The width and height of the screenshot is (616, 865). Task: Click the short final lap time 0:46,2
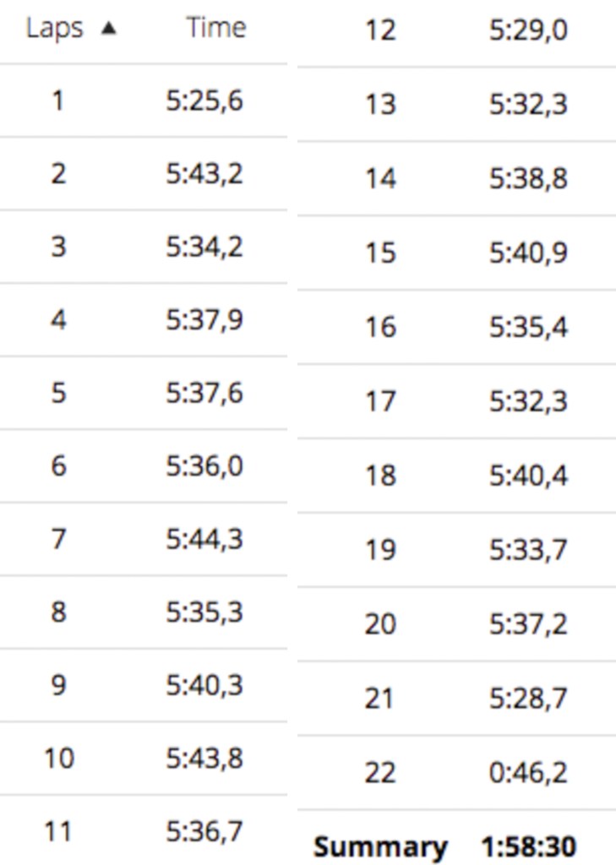[528, 772]
